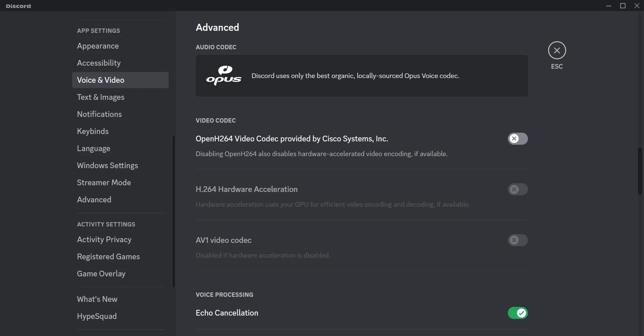Close settings with the ESC button
Viewport: 644px width, 336px height.
(x=556, y=51)
